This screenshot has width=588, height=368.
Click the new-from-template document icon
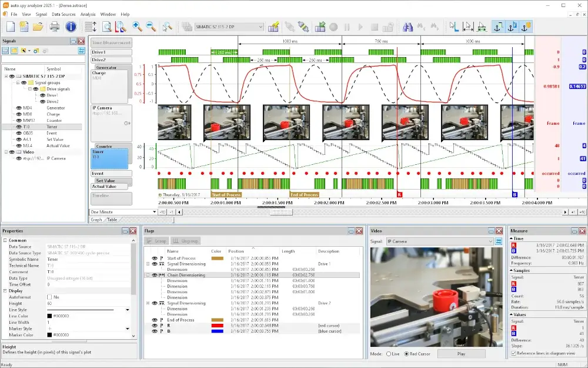click(x=24, y=26)
